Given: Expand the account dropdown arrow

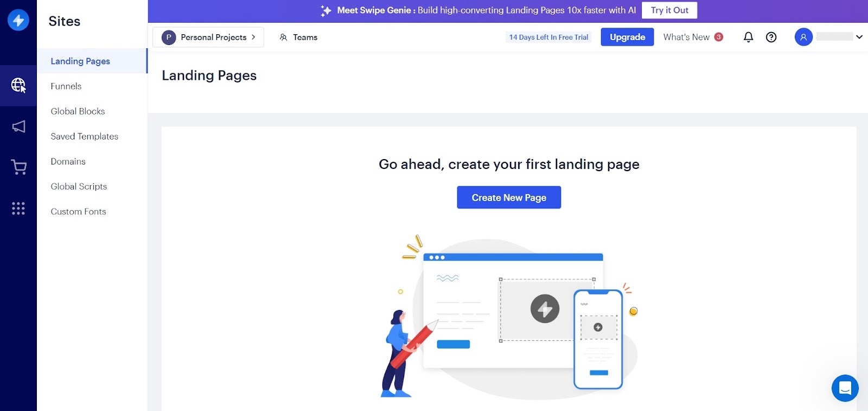Looking at the screenshot, I should point(859,37).
